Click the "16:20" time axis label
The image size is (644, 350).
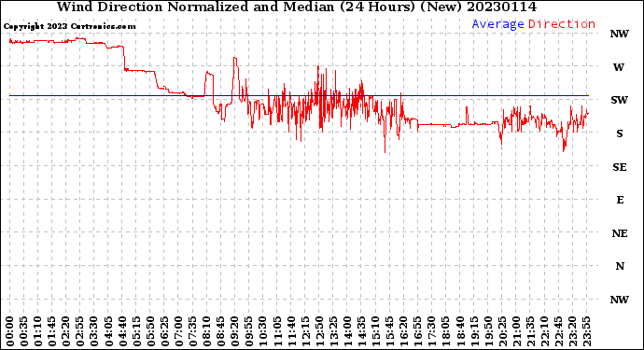[404, 331]
